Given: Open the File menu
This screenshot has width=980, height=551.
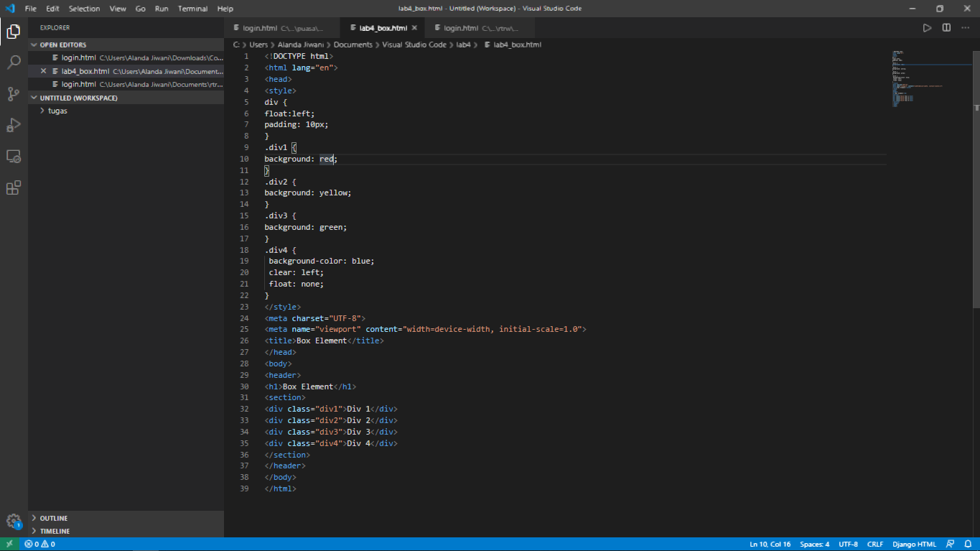Looking at the screenshot, I should tap(31, 9).
